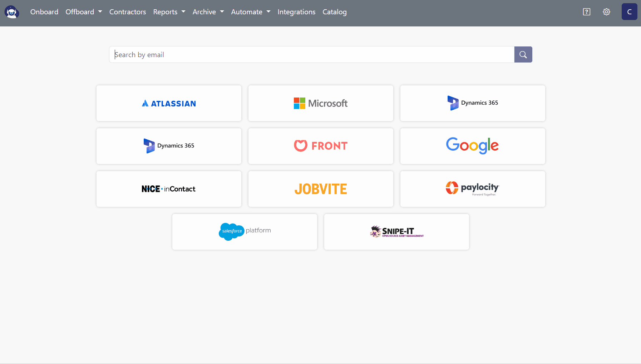This screenshot has width=641, height=364.
Task: Select the Atlassian integration card
Action: (x=169, y=103)
